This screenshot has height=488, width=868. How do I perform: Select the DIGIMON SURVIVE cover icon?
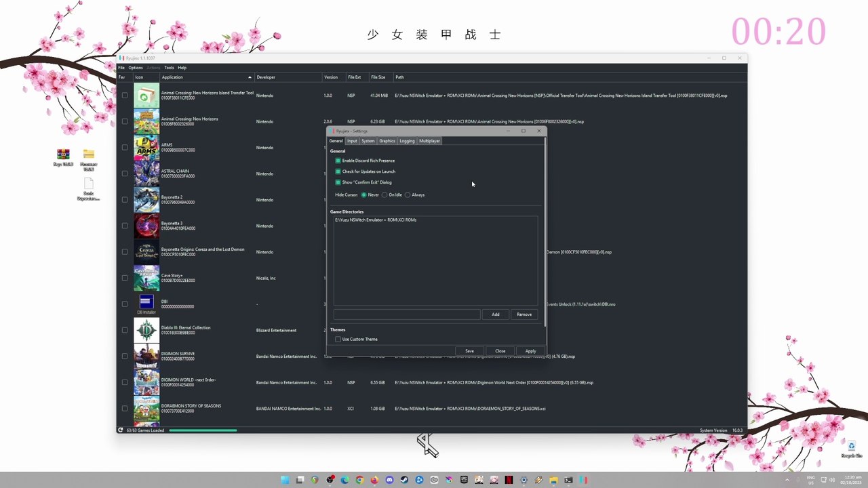(146, 357)
